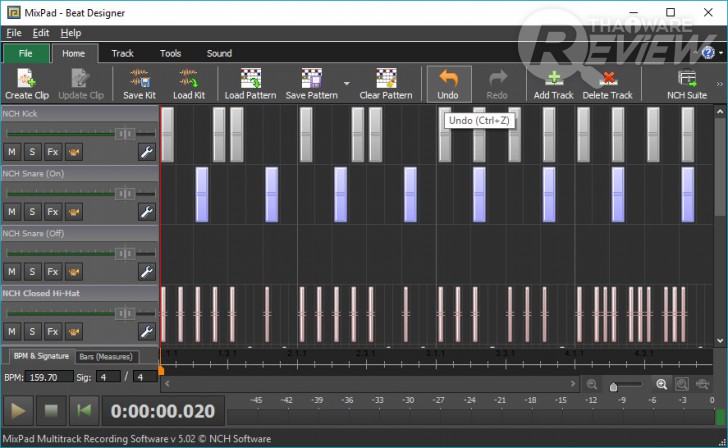Click the signature numerator field
This screenshot has height=448, width=728.
coord(108,377)
